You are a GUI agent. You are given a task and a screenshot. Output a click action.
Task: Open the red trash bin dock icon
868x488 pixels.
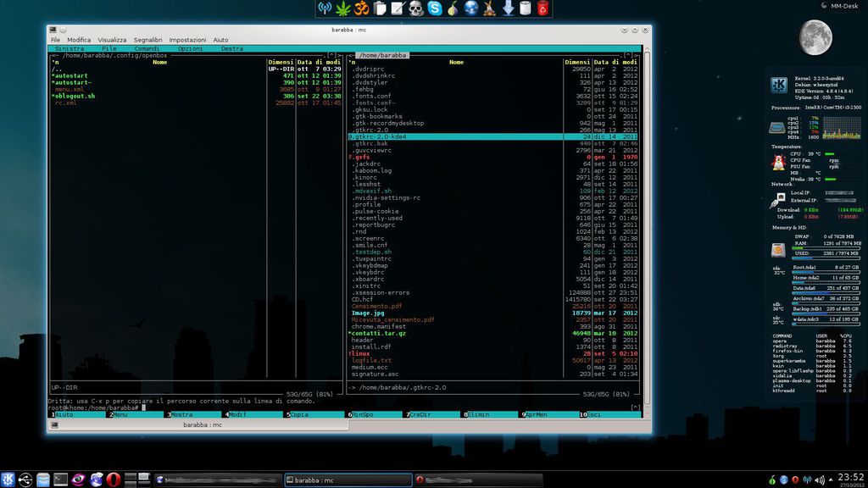pyautogui.click(x=543, y=8)
